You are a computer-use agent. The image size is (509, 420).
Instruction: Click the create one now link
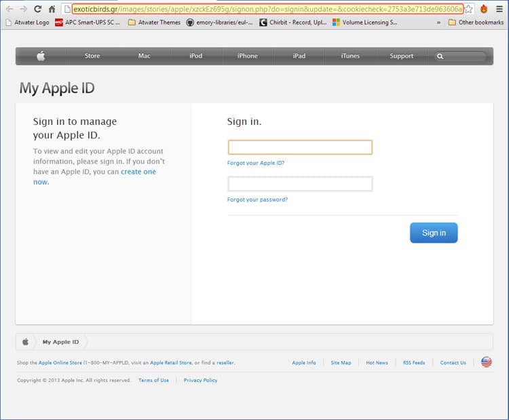(94, 176)
